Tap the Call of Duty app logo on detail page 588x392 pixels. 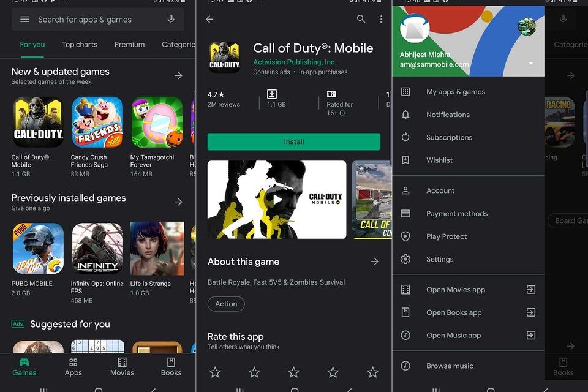tap(225, 57)
